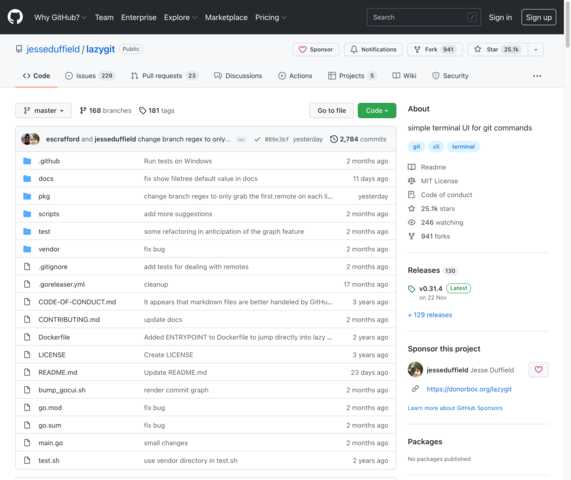This screenshot has height=480, width=571.
Task: Switch to the Projects tab
Action: pos(352,76)
